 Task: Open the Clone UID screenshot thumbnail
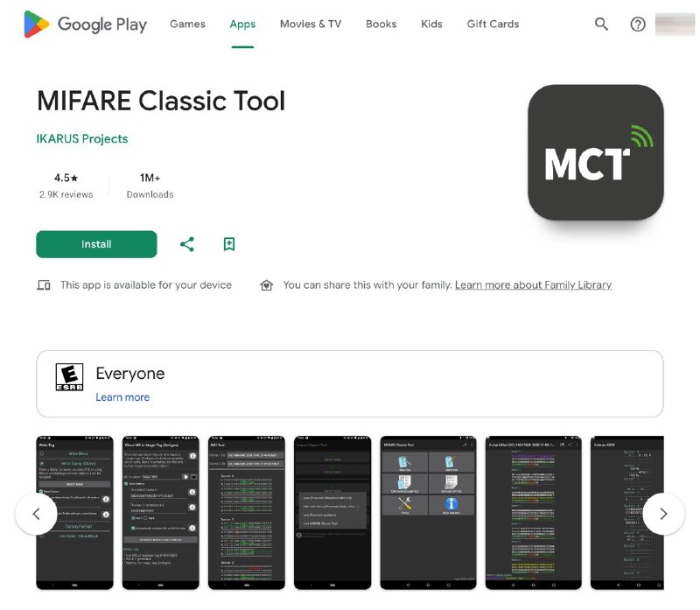(161, 513)
